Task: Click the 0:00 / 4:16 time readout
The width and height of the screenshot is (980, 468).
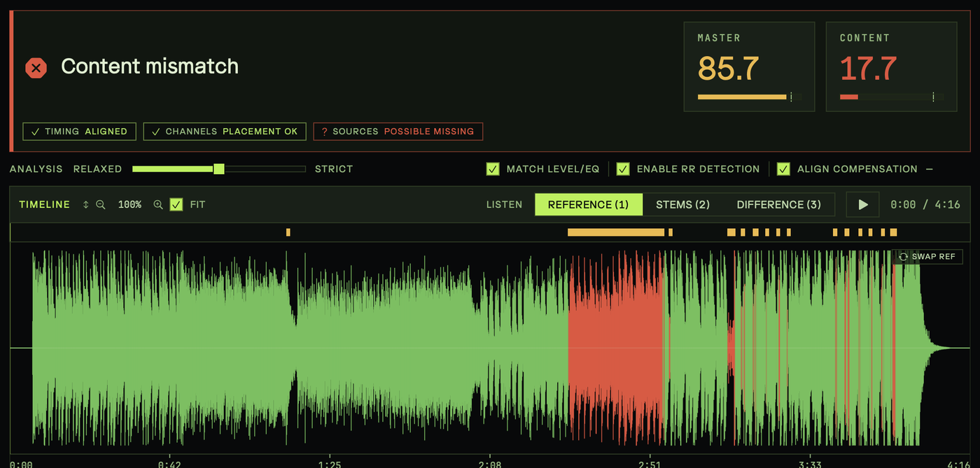Action: point(925,205)
